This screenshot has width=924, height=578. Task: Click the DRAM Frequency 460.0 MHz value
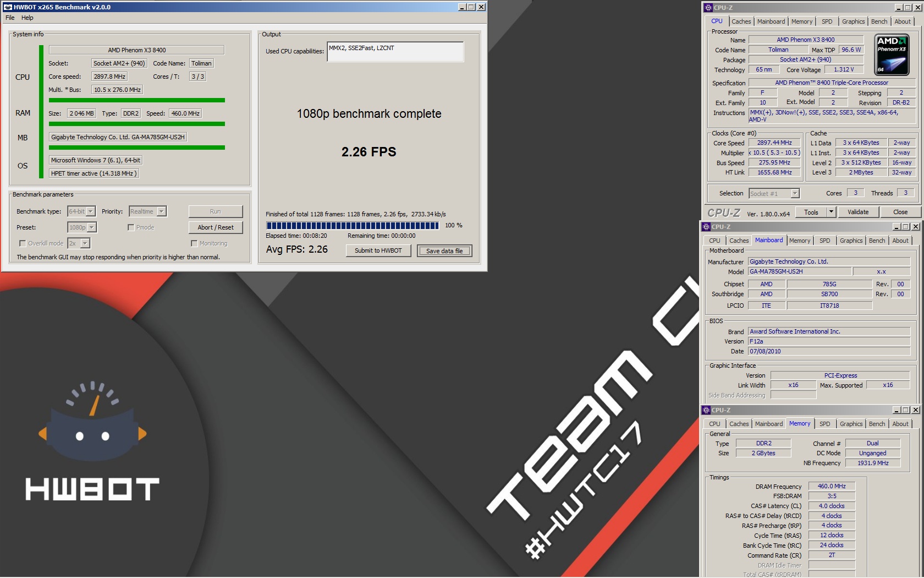coord(832,486)
